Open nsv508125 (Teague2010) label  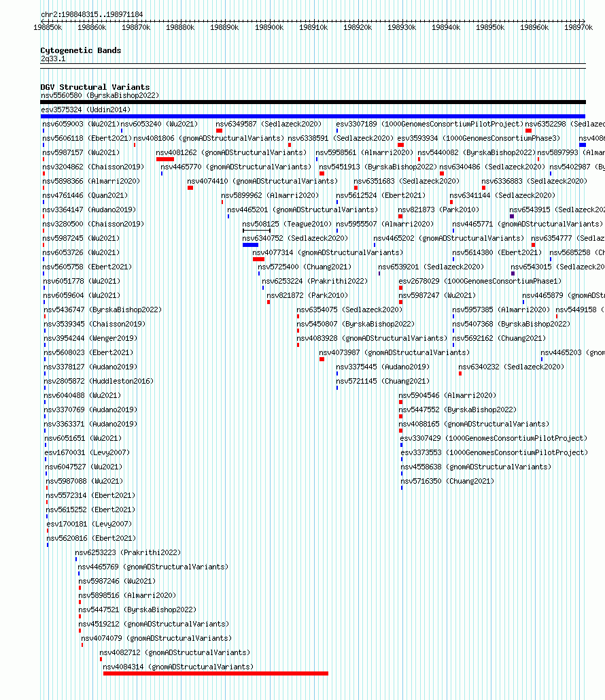point(288,224)
